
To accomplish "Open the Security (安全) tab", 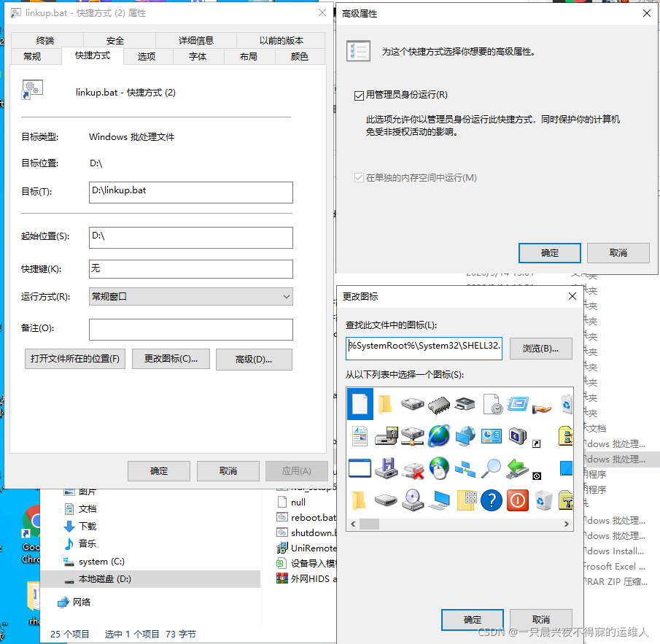I will (x=115, y=40).
